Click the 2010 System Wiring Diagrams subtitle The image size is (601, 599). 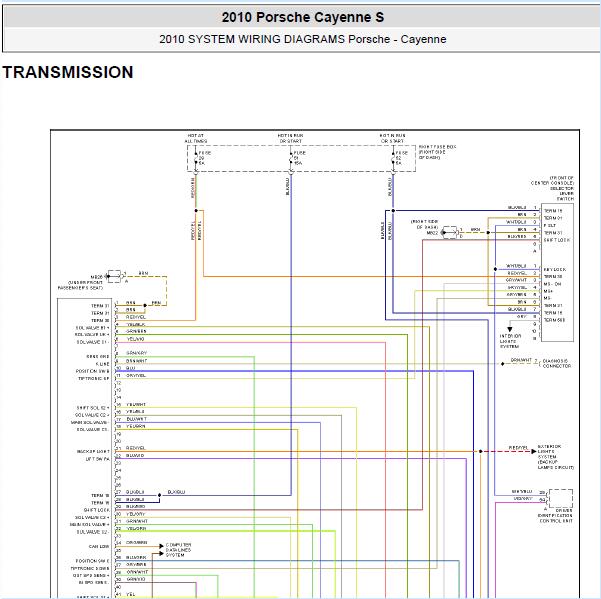301,40
